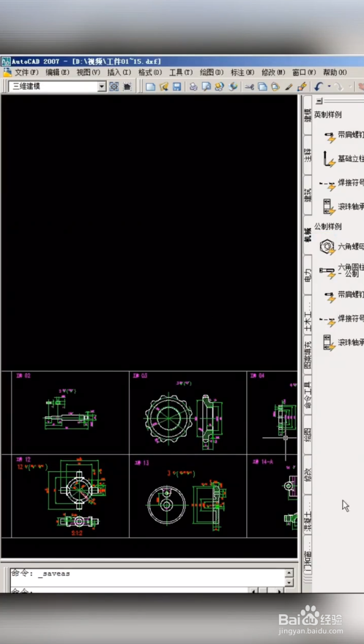The width and height of the screenshot is (364, 644).
Task: Click the workspace settings gear icon
Action: pos(114,86)
